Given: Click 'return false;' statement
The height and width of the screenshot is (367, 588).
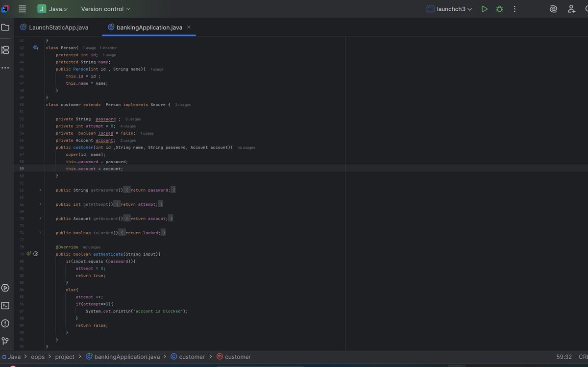Looking at the screenshot, I should (x=92, y=325).
